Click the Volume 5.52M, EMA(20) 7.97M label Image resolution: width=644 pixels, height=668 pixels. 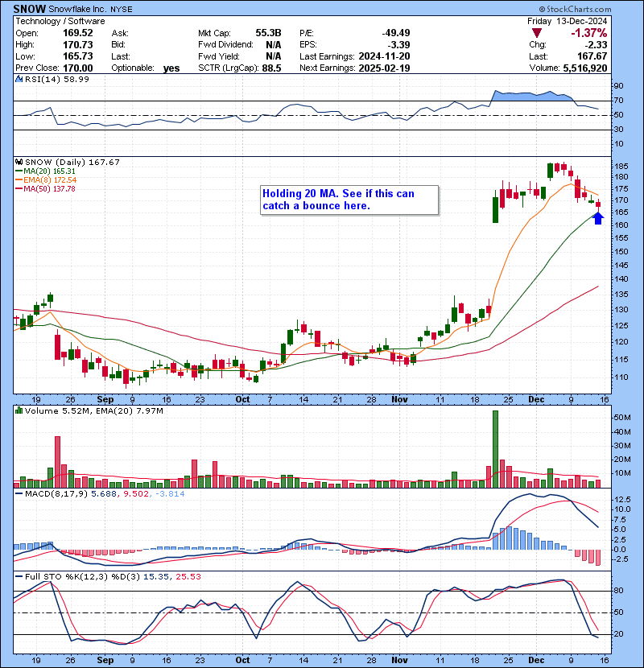93,410
